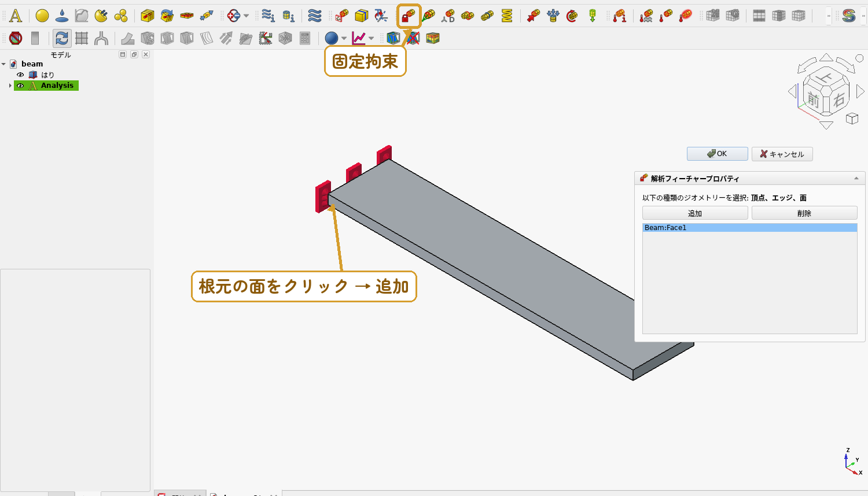Viewport: 868px width, 496px height.
Task: Click the body heat source icon
Action: (686, 16)
